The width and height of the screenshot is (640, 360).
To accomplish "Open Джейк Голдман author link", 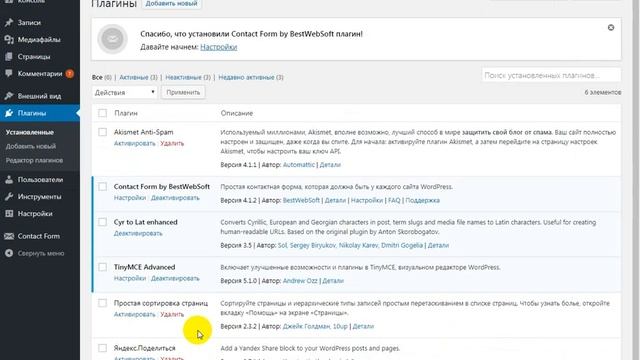I will tap(306, 326).
